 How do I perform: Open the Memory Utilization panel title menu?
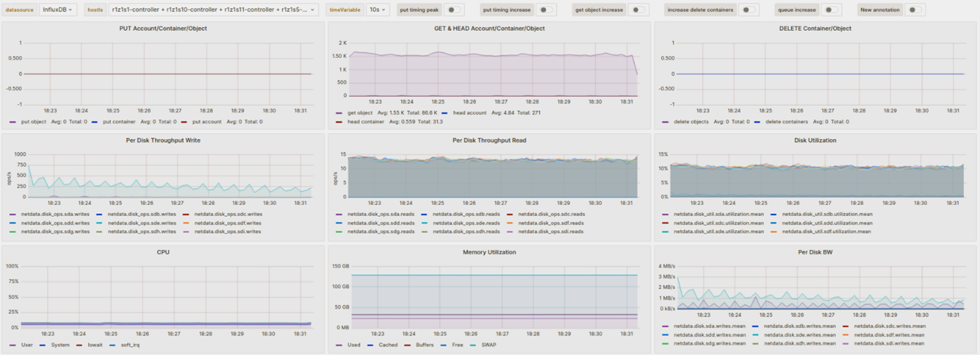(x=489, y=252)
